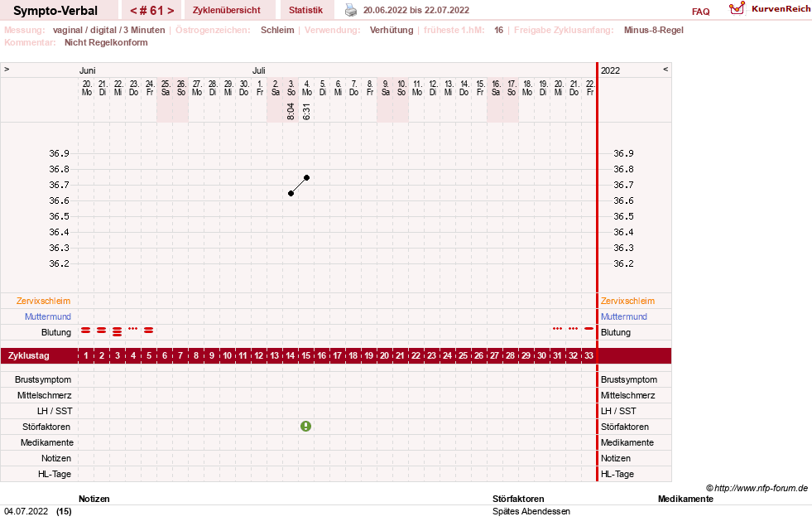This screenshot has height=531, width=812.
Task: Click right Zervixschleim row label
Action: pos(627,301)
